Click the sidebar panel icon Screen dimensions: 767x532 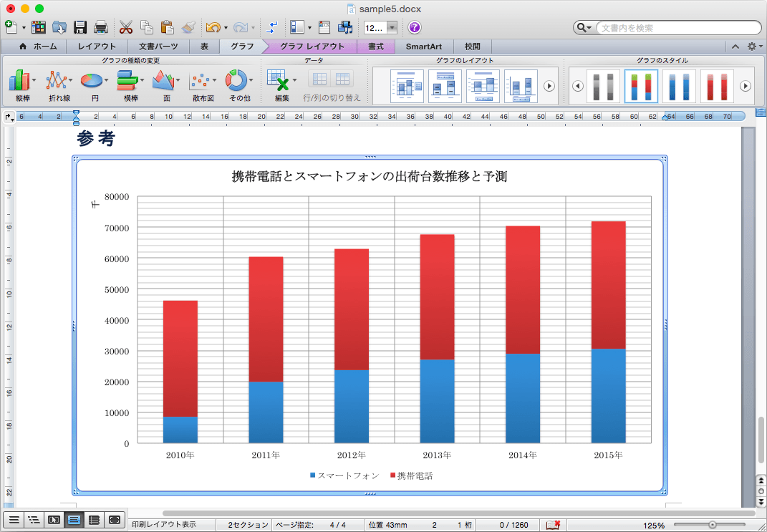[x=297, y=27]
